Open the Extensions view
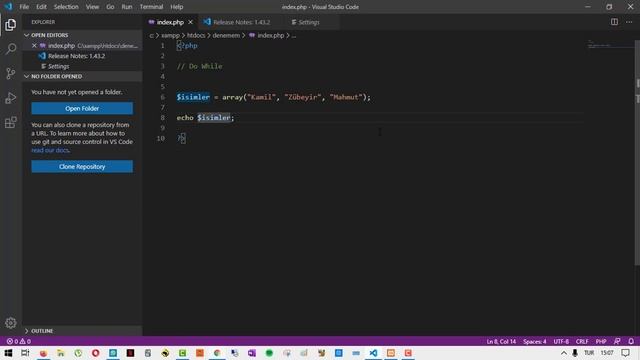Screen dimensions: 640x360 pos(11,122)
